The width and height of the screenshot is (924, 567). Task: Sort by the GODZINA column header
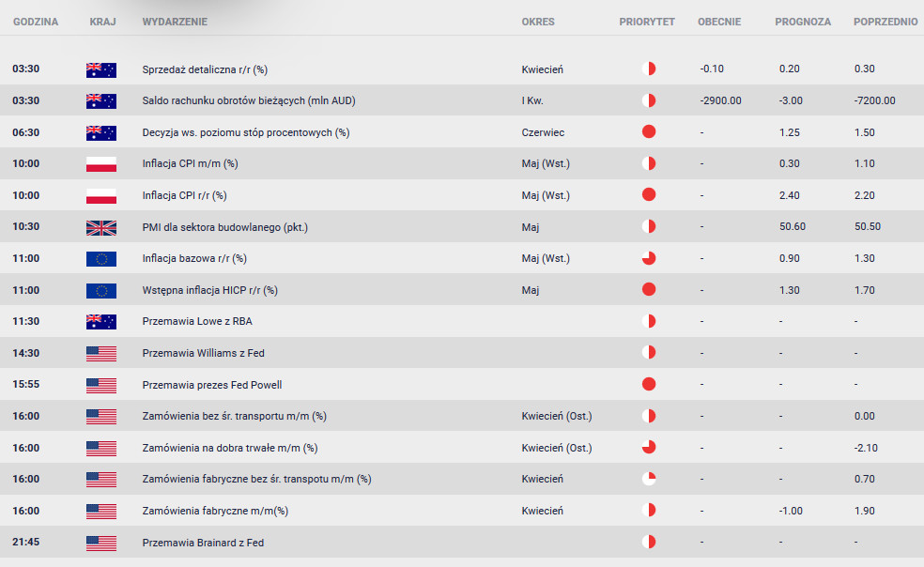click(x=36, y=22)
